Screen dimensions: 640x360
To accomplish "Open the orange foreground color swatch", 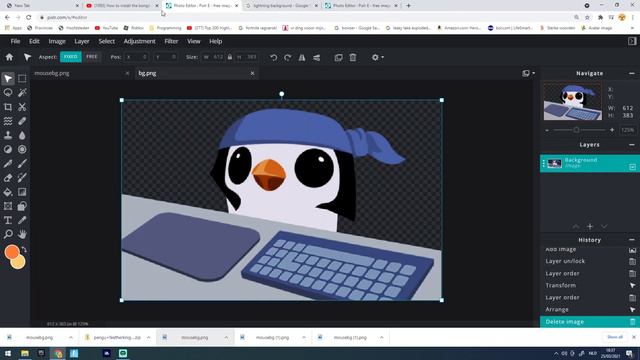I will (x=12, y=252).
